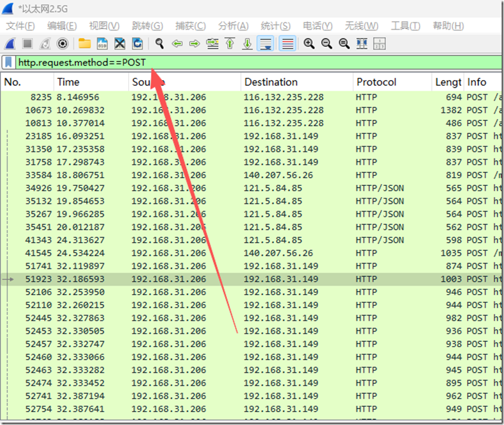Select packet at time 17.235358

tap(251, 149)
